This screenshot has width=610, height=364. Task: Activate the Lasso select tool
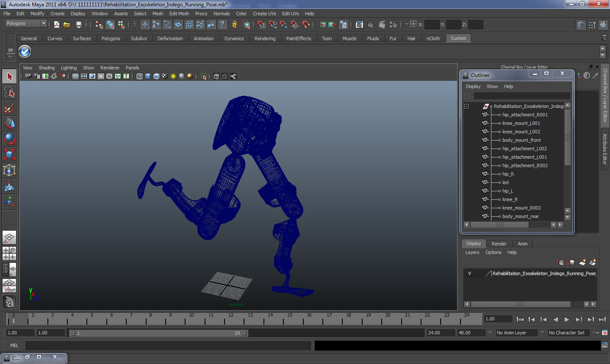pos(9,92)
